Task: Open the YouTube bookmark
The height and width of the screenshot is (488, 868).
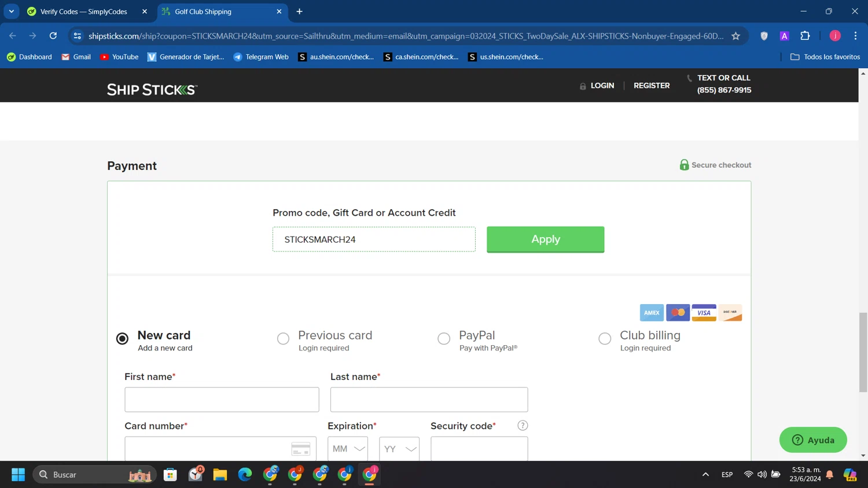Action: click(119, 57)
